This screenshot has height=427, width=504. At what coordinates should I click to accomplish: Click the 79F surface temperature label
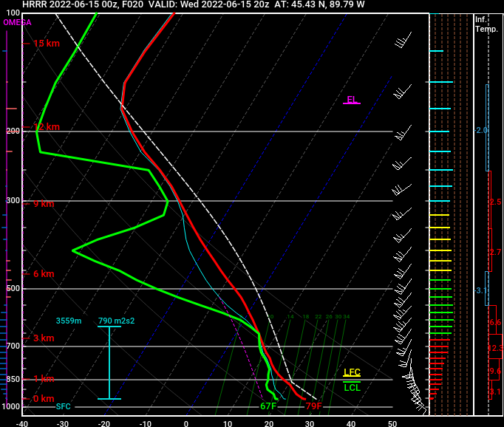click(x=314, y=406)
